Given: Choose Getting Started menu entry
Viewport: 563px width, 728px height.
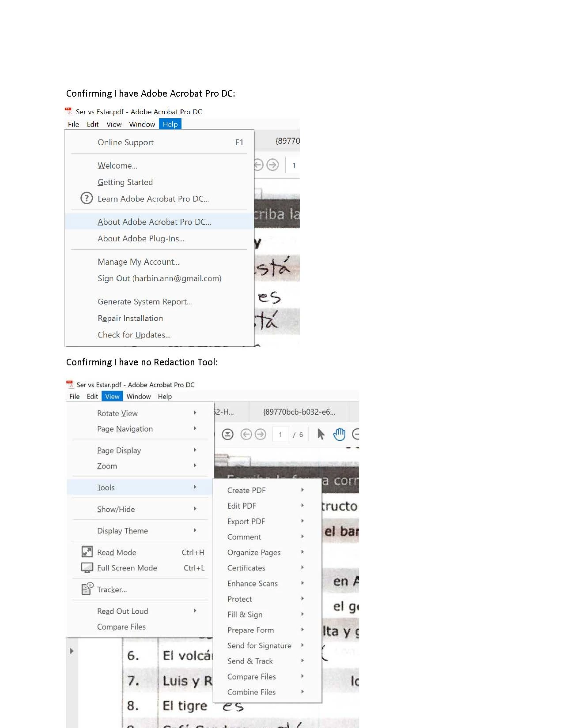Looking at the screenshot, I should coord(159,182).
